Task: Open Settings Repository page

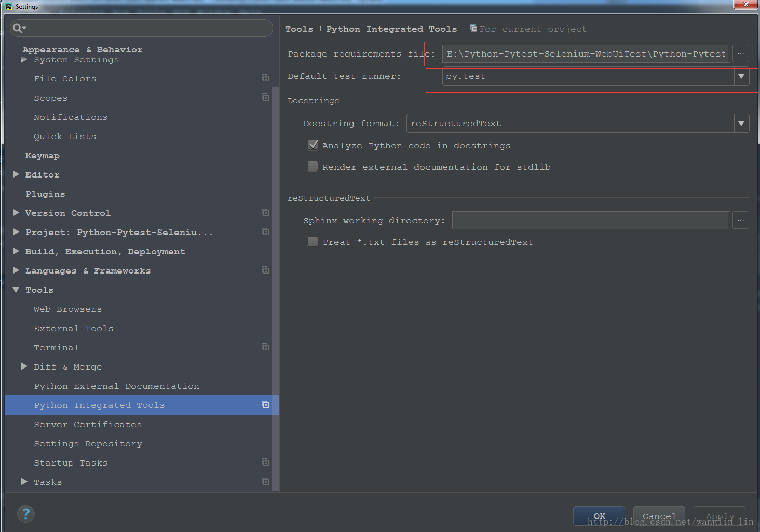Action: pyautogui.click(x=88, y=444)
